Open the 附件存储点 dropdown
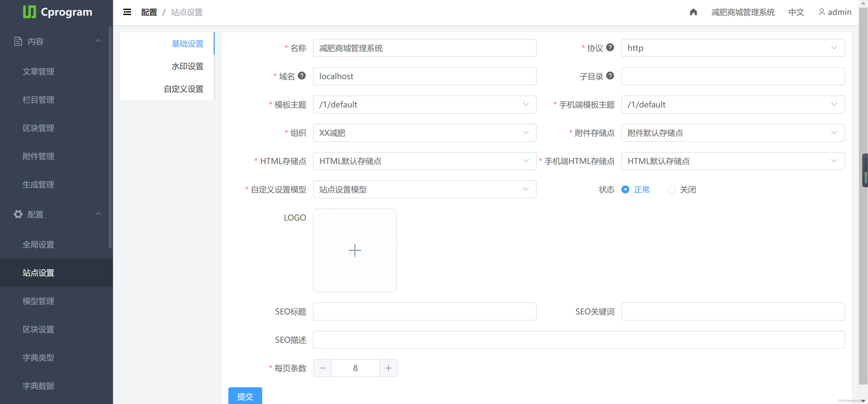Image resolution: width=868 pixels, height=404 pixels. point(733,133)
